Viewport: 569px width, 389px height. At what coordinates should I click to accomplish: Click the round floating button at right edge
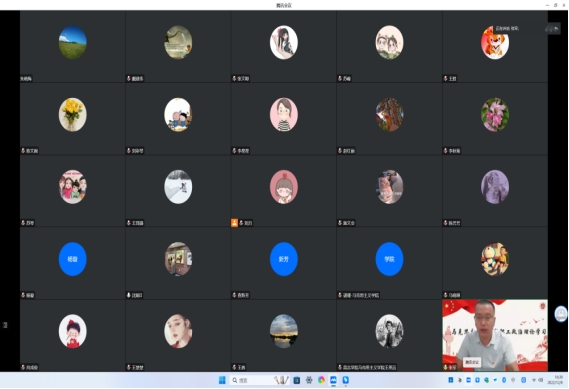pos(561,314)
